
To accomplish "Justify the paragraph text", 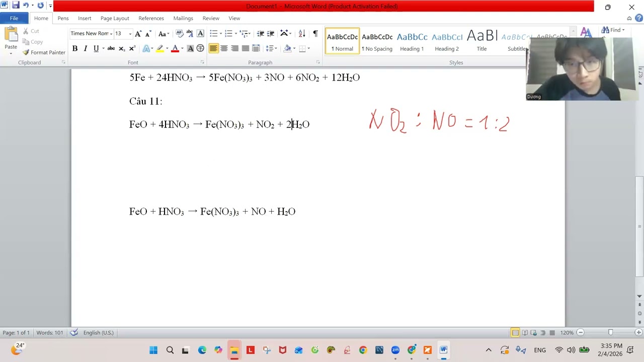I will tap(245, 48).
